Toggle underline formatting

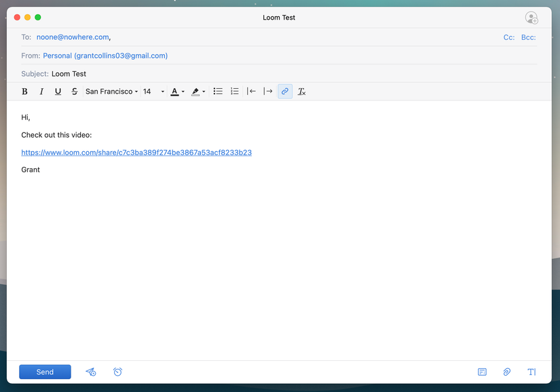[58, 91]
